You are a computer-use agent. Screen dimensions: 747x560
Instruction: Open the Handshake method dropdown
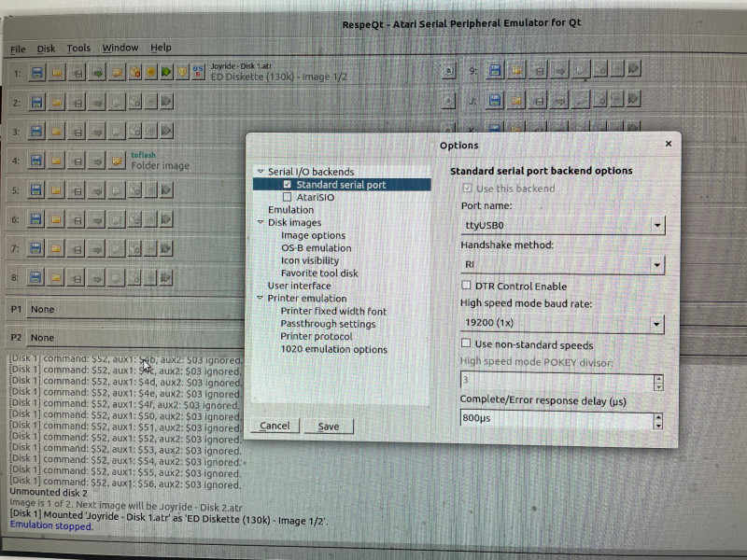click(x=563, y=265)
